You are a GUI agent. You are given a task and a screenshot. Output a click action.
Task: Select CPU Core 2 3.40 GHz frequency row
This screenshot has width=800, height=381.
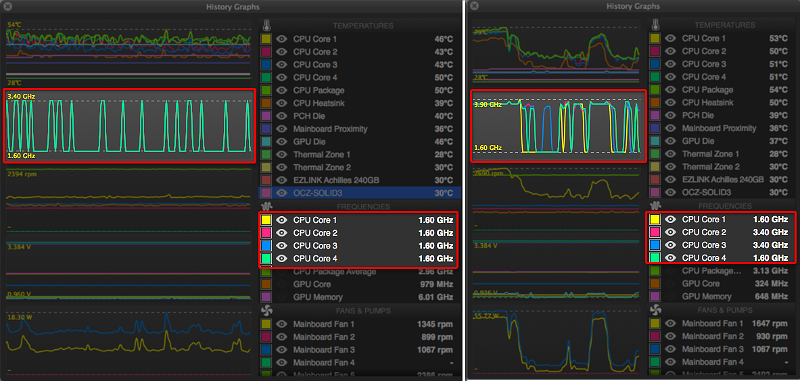coord(722,232)
